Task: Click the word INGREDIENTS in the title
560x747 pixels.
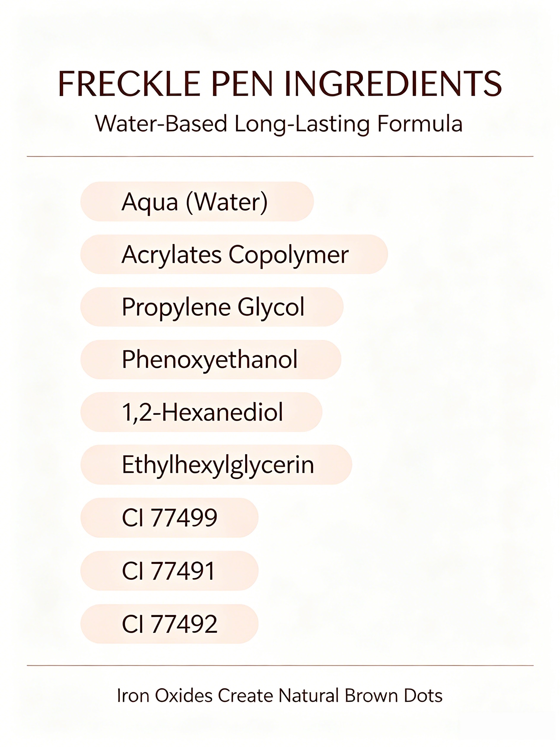Action: pos(393,83)
